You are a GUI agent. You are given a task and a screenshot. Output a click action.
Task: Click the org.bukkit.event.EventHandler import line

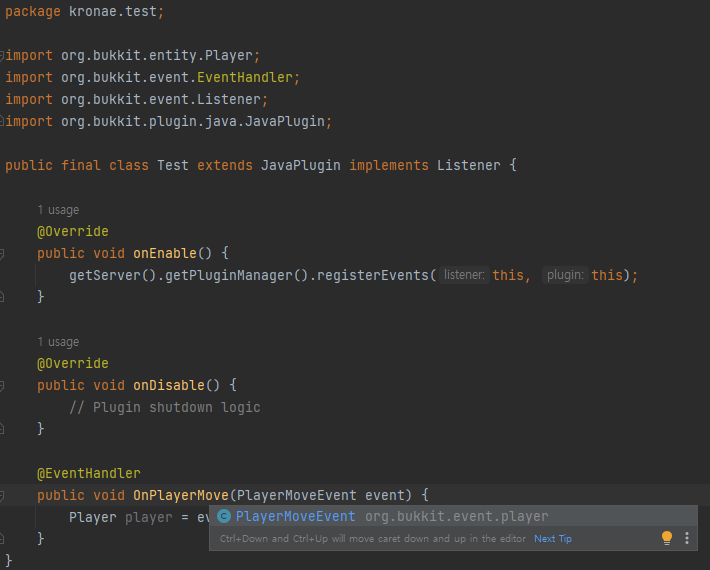click(153, 77)
